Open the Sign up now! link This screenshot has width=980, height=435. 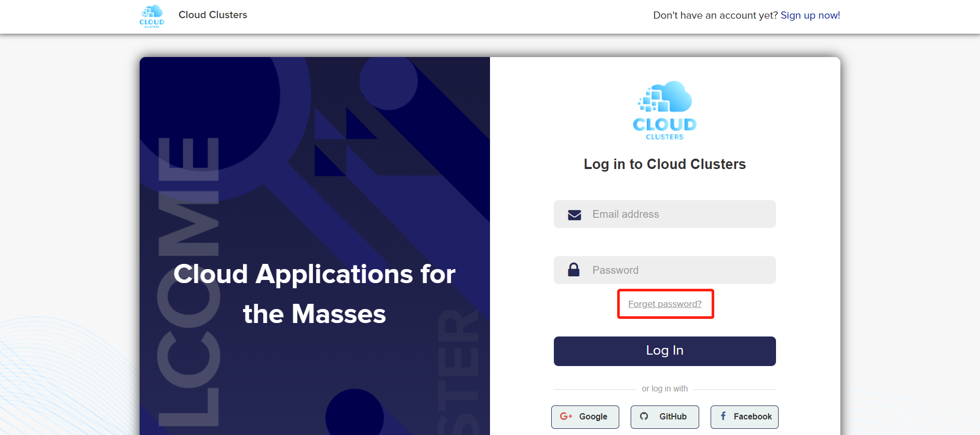810,16
